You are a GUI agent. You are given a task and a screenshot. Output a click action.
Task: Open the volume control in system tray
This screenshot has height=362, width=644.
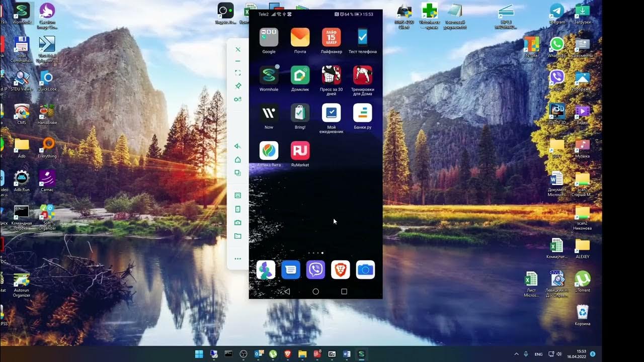tap(559, 354)
